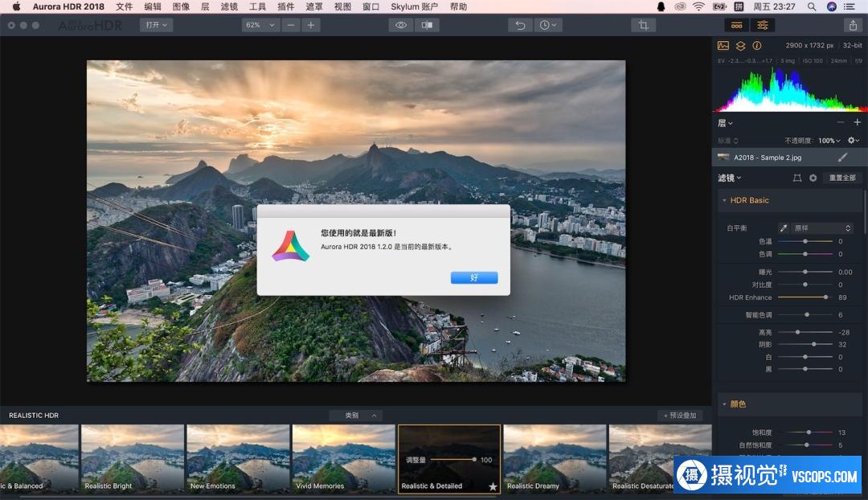Open the 滤镜 filters dropdown
The image size is (868, 500).
pyautogui.click(x=729, y=178)
